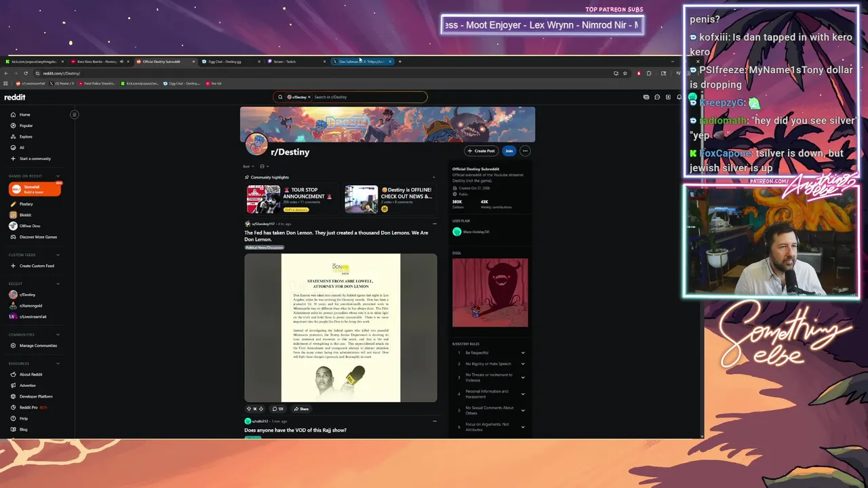Collapse the Custom Feeds section
The width and height of the screenshot is (868, 488).
point(58,255)
